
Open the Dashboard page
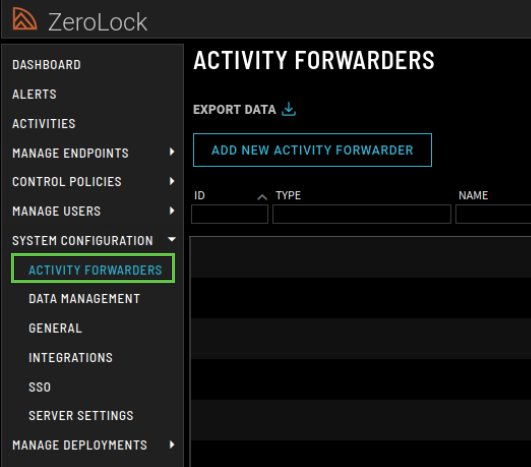(46, 65)
